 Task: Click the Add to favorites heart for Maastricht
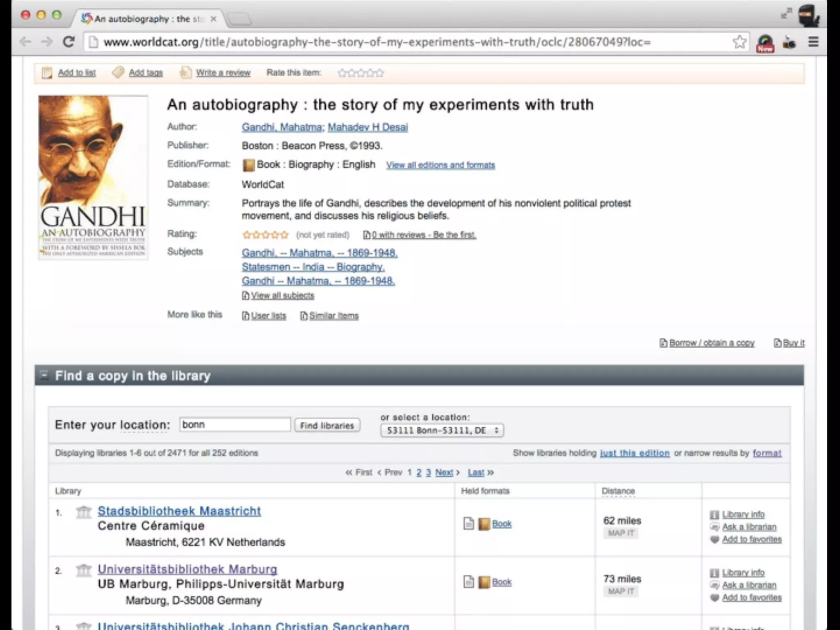tap(714, 539)
